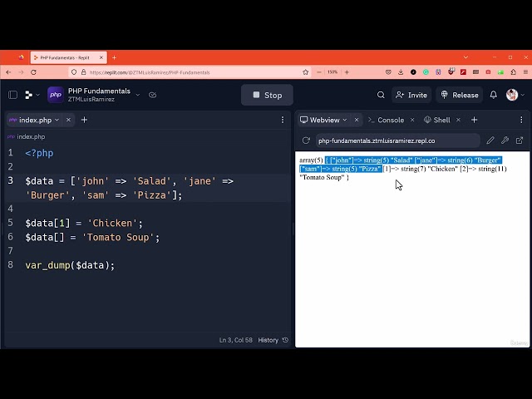Toggle the Replit sidebar panel
Screen dimensions: 532x399
coord(13,95)
